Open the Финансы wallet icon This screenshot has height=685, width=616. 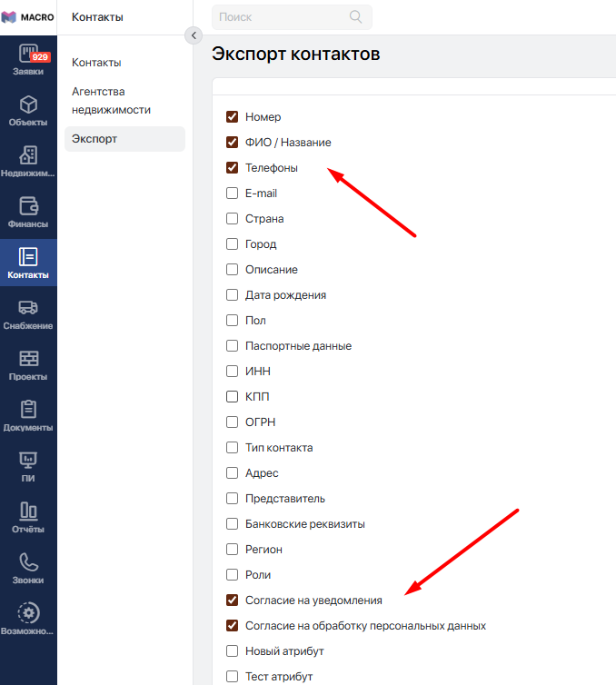click(x=28, y=206)
